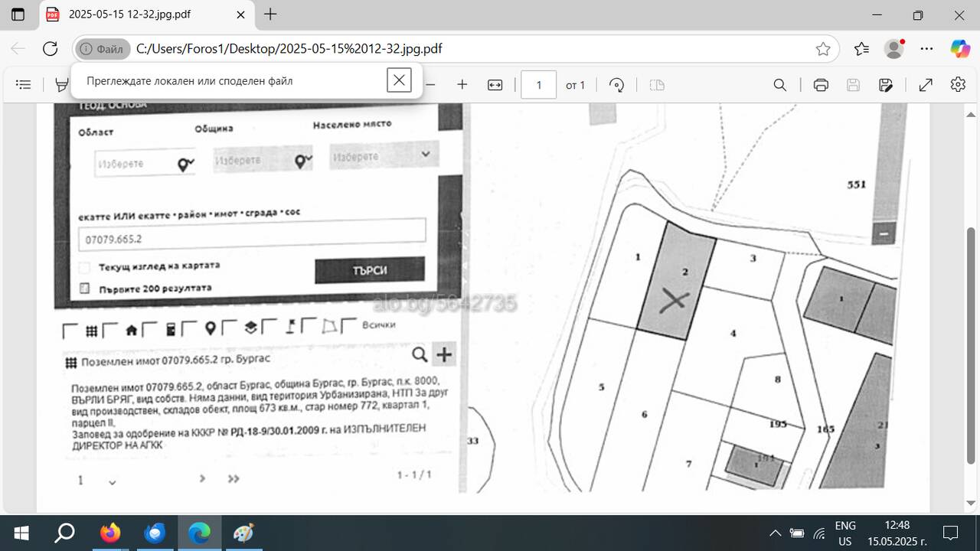Open Thunderbird from the taskbar

coord(155,533)
